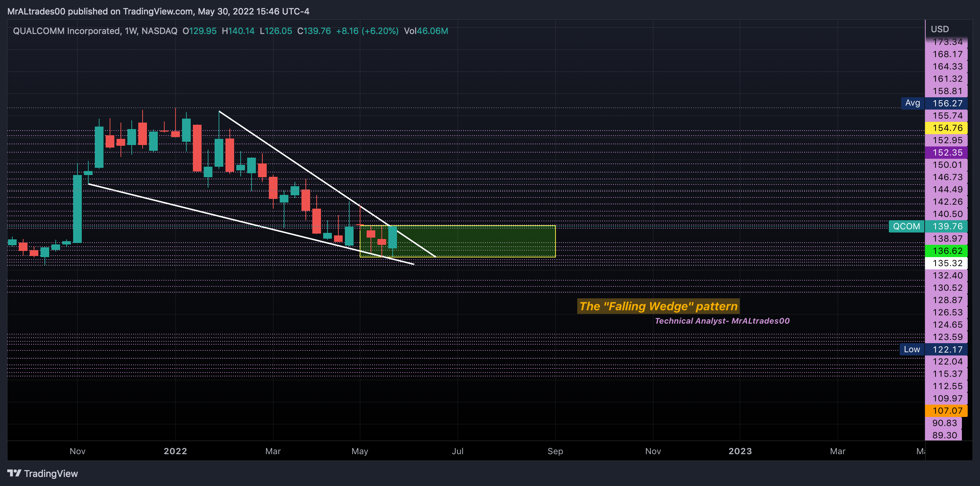Viewport: 980px width, 486px height.
Task: Click the Jul time axis label
Action: click(457, 451)
